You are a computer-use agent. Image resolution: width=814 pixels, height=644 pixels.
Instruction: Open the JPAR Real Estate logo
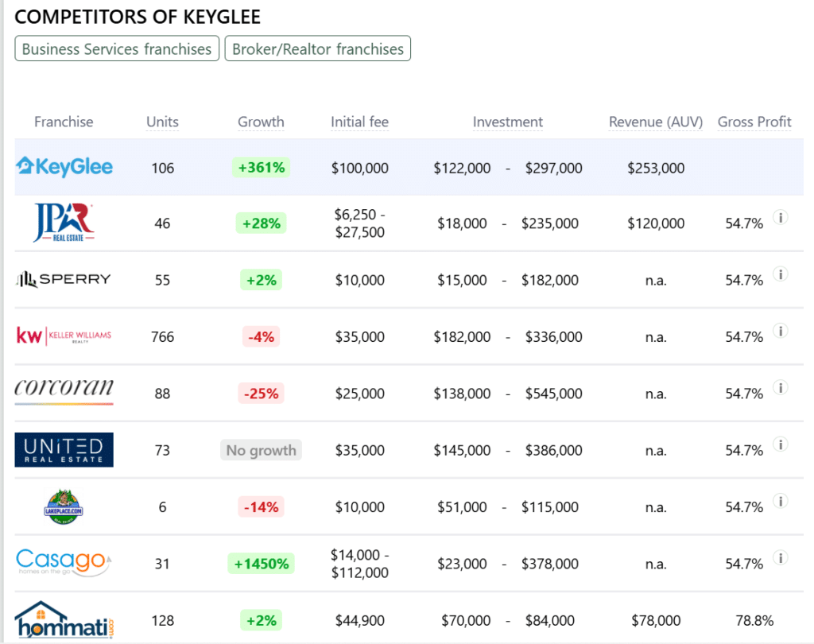tap(64, 223)
